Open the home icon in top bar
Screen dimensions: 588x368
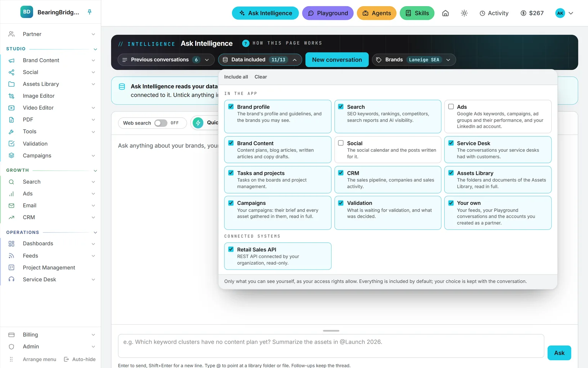(x=445, y=13)
